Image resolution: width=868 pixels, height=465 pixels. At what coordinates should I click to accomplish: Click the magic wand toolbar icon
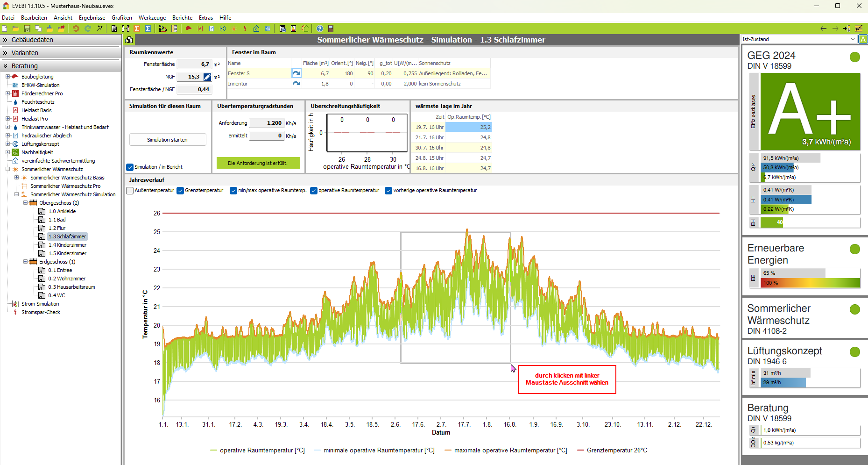[x=99, y=29]
